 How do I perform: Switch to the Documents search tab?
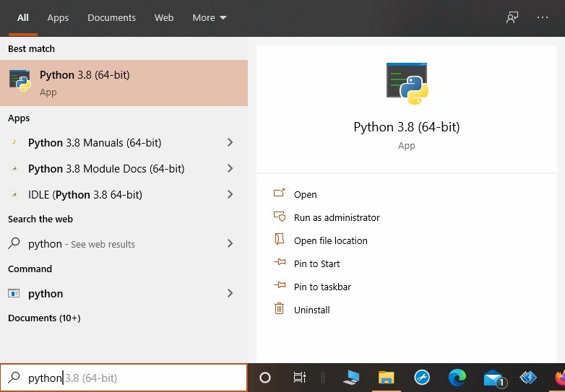[x=111, y=17]
